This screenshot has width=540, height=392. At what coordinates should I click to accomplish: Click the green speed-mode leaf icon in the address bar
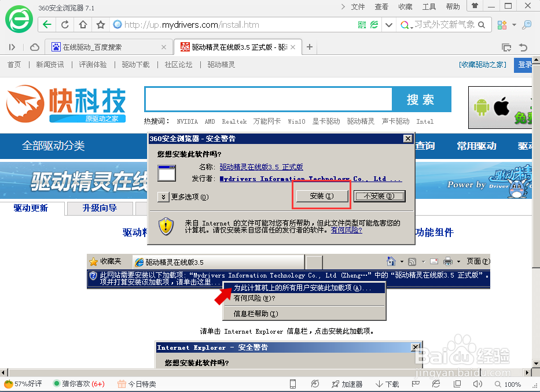374,25
